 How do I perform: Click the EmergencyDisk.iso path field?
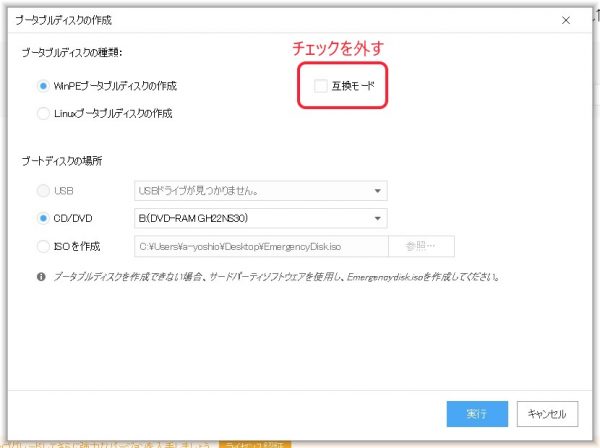260,245
